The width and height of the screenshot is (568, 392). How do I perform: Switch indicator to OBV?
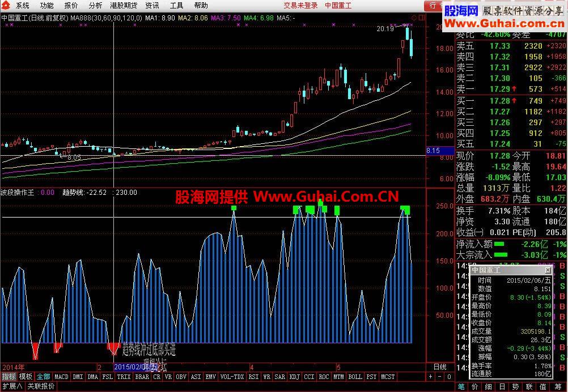[x=181, y=377]
